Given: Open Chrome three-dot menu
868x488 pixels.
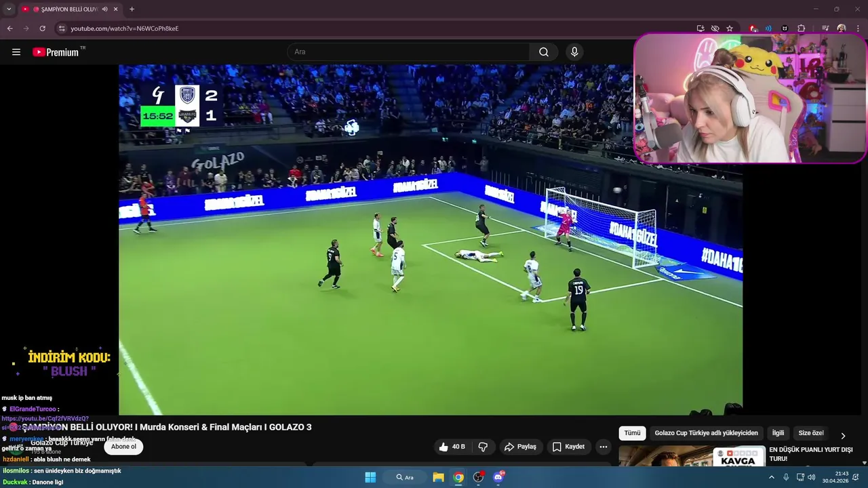Looking at the screenshot, I should coord(859,28).
